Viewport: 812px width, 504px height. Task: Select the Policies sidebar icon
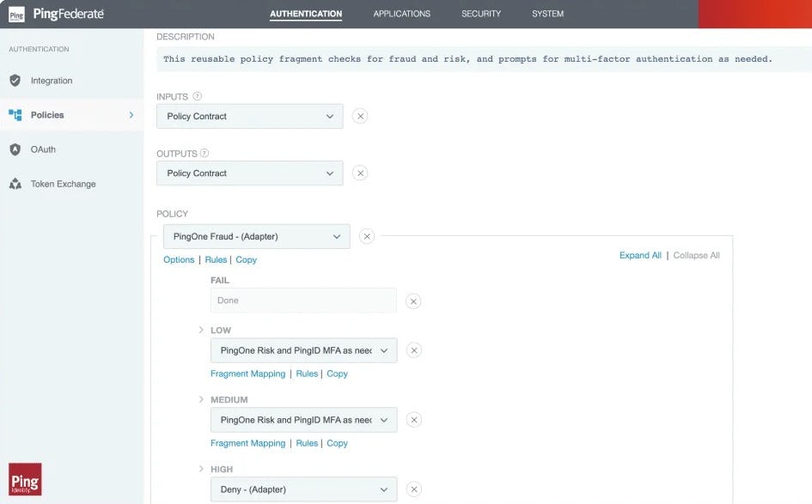click(x=15, y=114)
